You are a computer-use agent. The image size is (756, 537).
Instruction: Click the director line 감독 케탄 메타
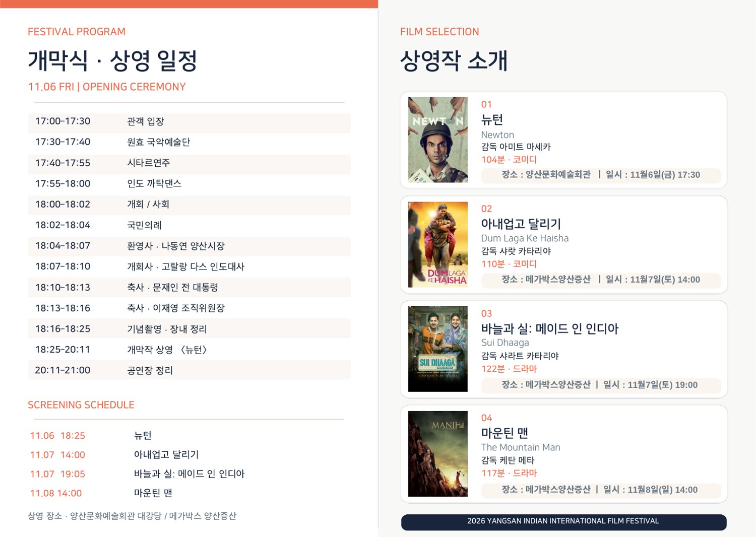[508, 460]
